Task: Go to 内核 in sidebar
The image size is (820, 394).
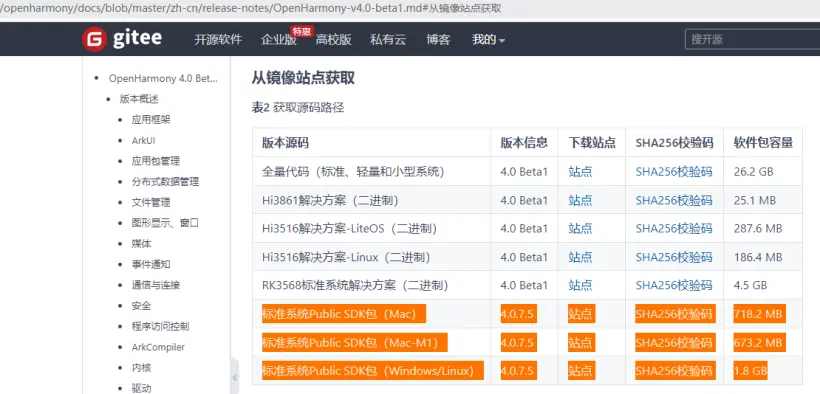Action: point(141,368)
